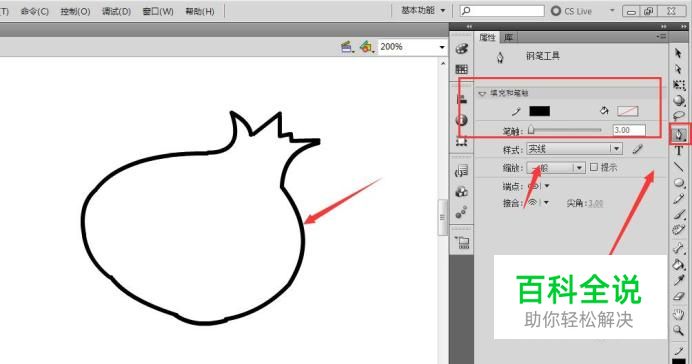Screen dimensions: 692x364
Task: Open the Code Snippets panel icon
Action: click(x=462, y=171)
